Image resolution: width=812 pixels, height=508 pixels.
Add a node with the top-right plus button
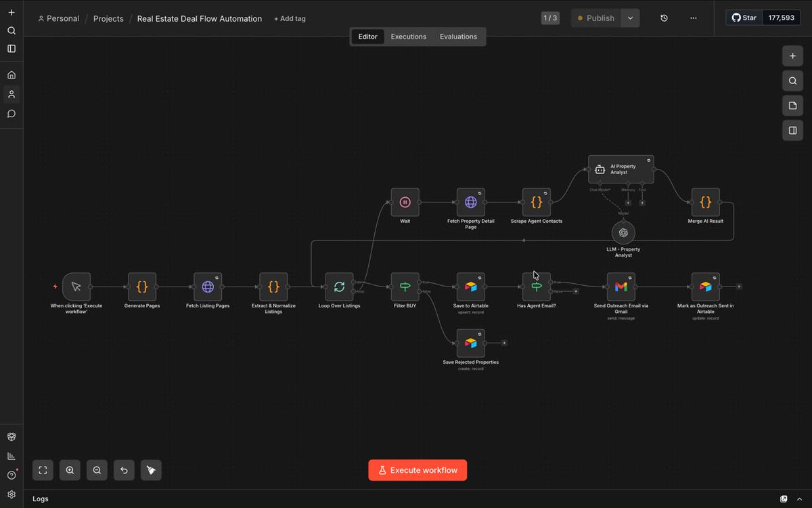(x=792, y=56)
